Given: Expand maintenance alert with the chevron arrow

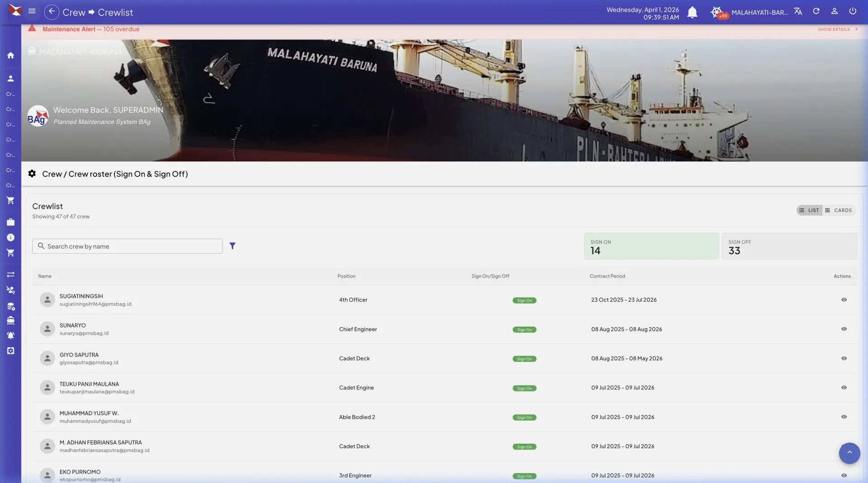Looking at the screenshot, I should [856, 29].
